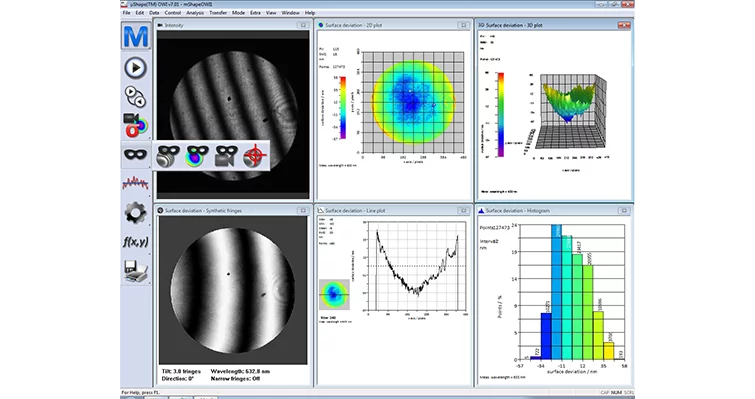
Task: Open the Extra menu
Action: [x=255, y=13]
